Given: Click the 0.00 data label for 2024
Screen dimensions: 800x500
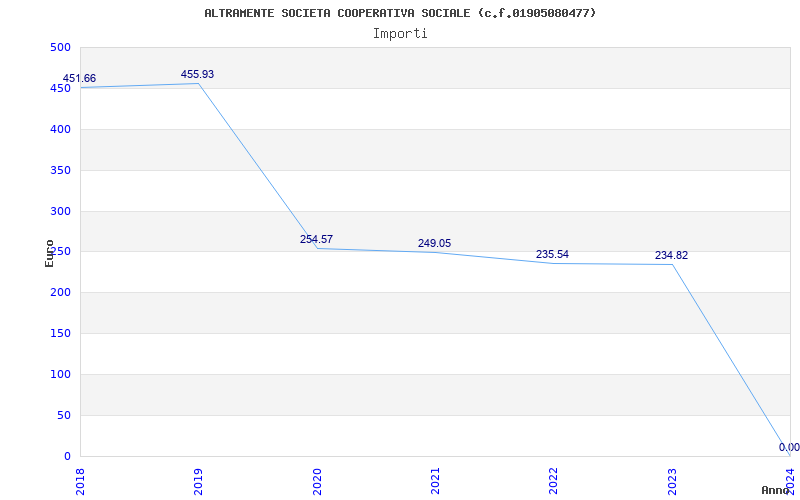Looking at the screenshot, I should tap(789, 447).
